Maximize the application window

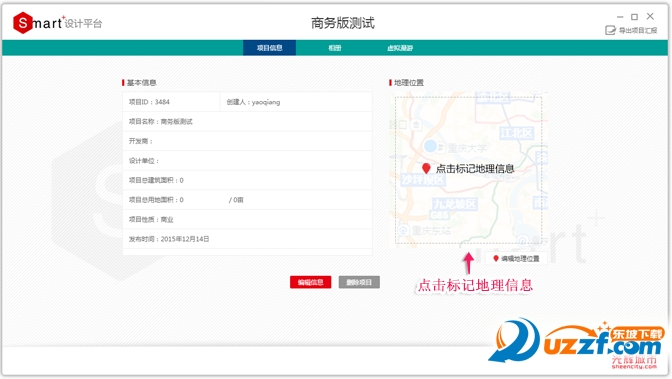634,17
